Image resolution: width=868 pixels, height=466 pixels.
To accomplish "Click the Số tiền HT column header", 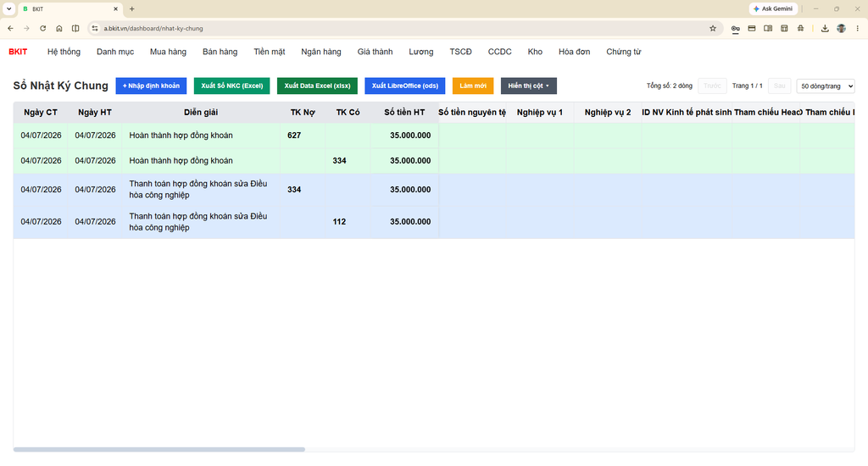I will coord(404,113).
